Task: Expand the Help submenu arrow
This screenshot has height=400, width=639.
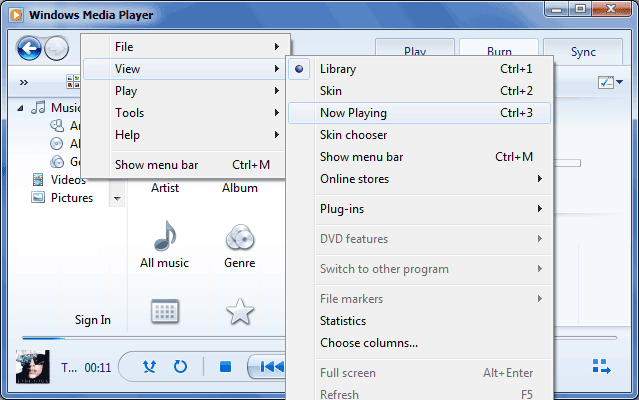Action: click(x=277, y=134)
